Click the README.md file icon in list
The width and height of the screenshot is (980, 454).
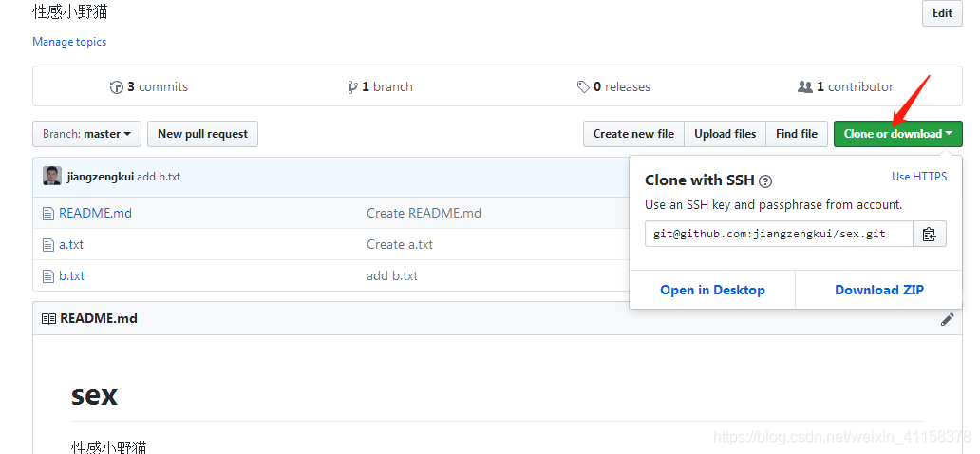coord(48,214)
